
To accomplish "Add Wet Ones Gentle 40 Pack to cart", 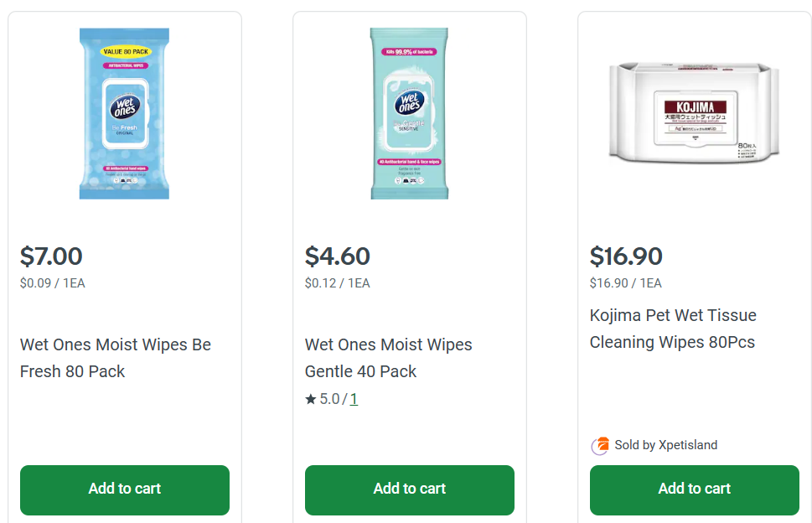I will tap(409, 489).
